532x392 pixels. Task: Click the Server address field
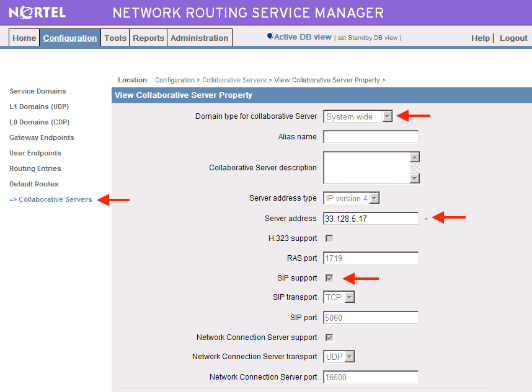pos(371,219)
